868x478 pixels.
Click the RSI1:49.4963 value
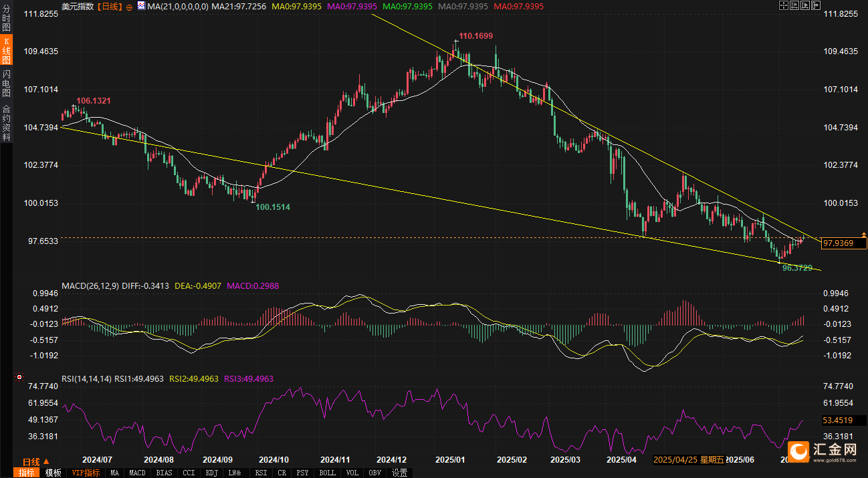[139, 379]
